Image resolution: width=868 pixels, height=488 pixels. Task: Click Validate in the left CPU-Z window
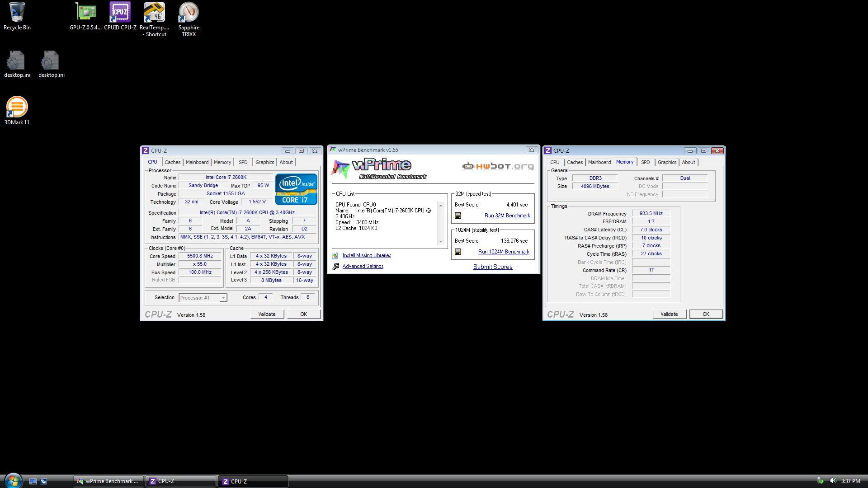[267, 314]
